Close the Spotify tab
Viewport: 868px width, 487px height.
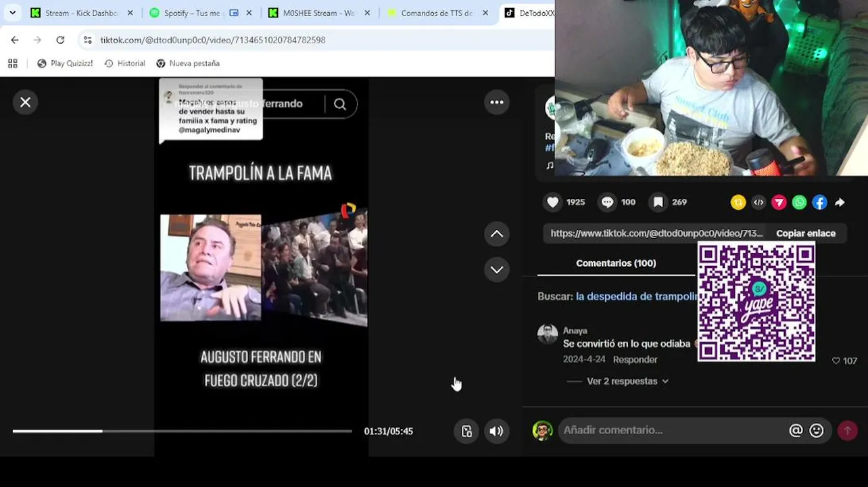(249, 13)
